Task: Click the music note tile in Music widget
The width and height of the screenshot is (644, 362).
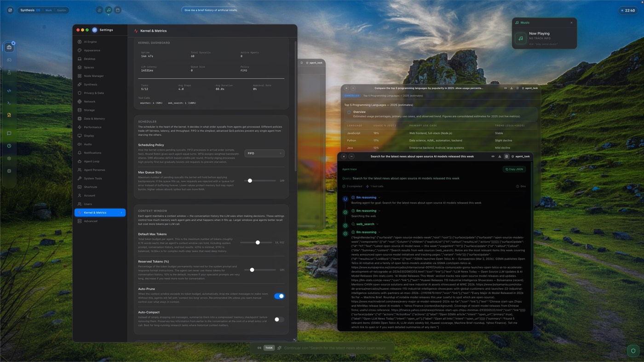Action: click(521, 39)
